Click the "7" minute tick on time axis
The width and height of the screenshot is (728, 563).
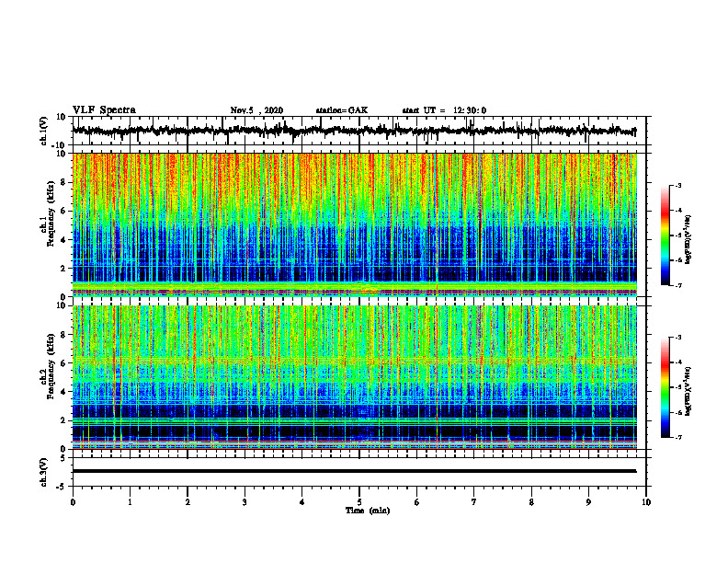[474, 502]
